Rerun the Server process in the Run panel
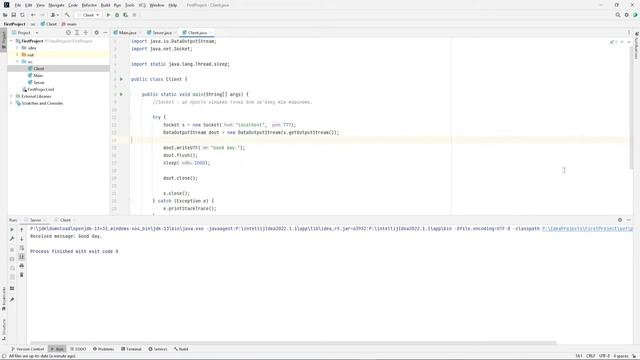 pyautogui.click(x=12, y=230)
